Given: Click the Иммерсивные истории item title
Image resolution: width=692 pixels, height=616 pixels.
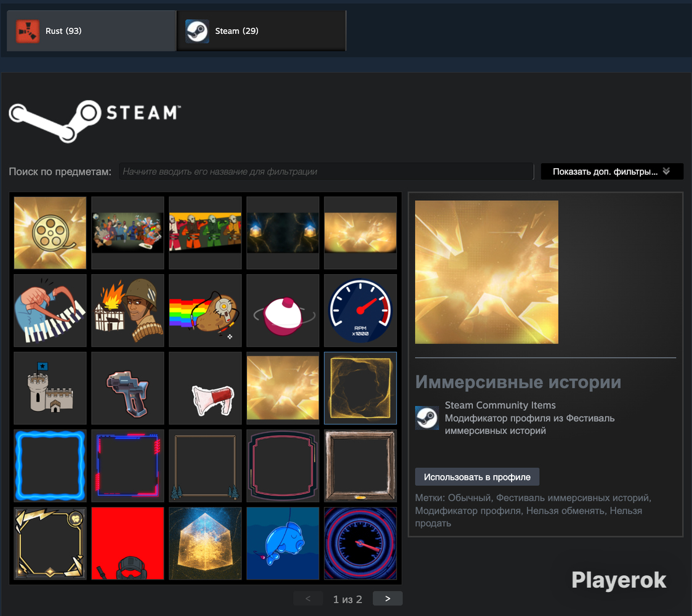Looking at the screenshot, I should click(x=518, y=382).
